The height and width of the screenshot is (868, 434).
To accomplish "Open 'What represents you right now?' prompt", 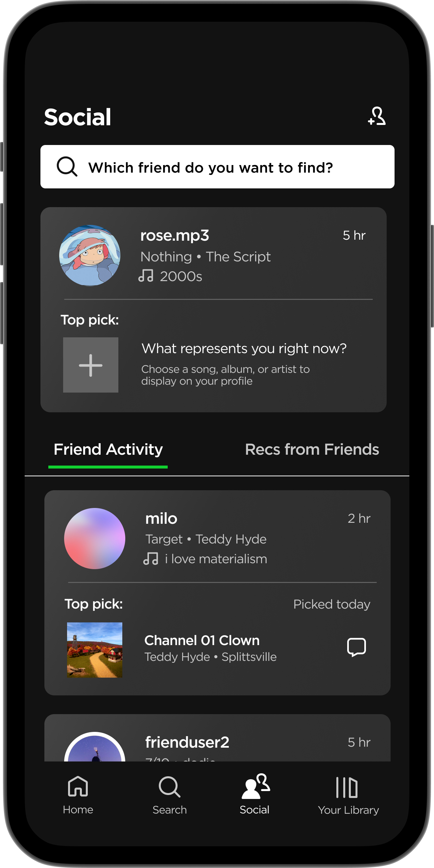I will coord(244,349).
